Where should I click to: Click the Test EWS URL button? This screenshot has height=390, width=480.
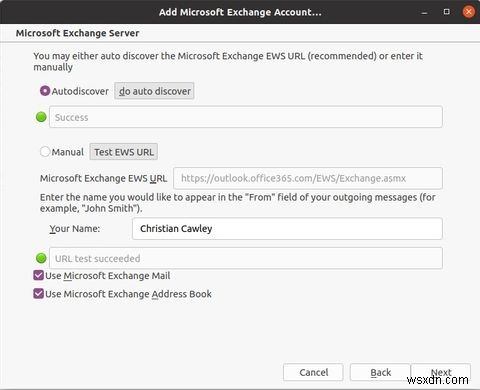tap(124, 152)
